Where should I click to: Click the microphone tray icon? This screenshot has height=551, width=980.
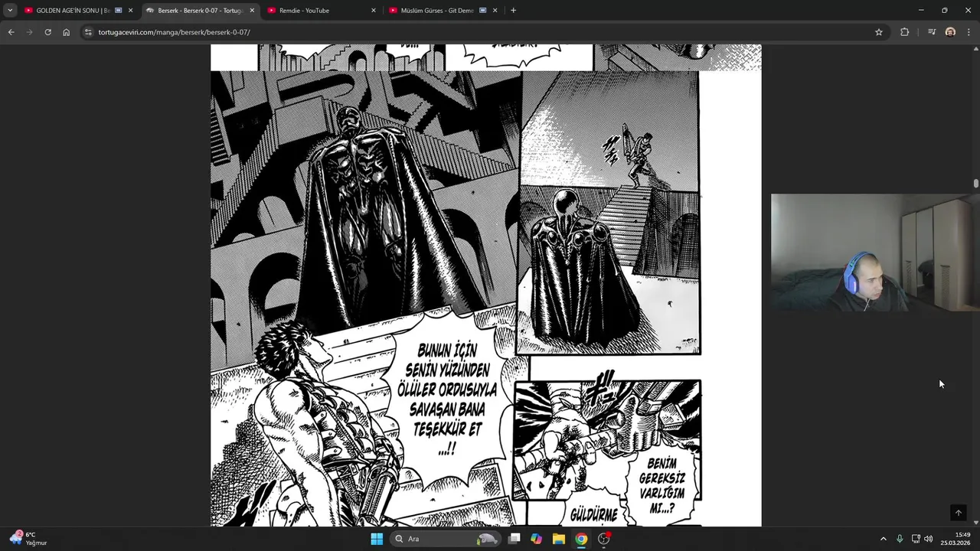(900, 539)
